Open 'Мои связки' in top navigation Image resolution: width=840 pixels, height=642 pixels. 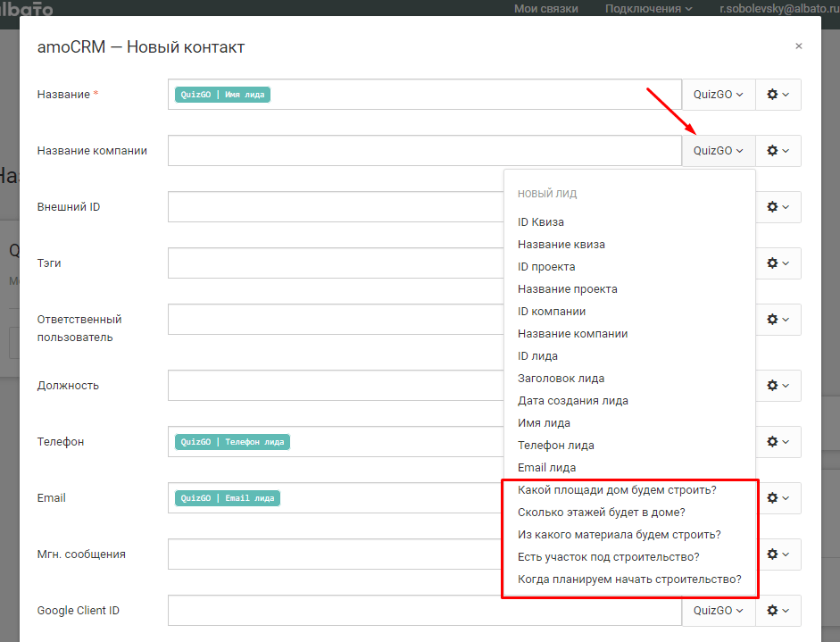pyautogui.click(x=545, y=9)
